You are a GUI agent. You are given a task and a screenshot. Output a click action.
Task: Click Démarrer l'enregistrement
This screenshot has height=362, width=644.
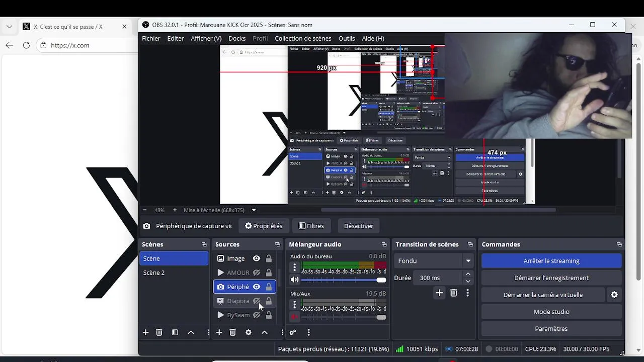[x=551, y=278]
